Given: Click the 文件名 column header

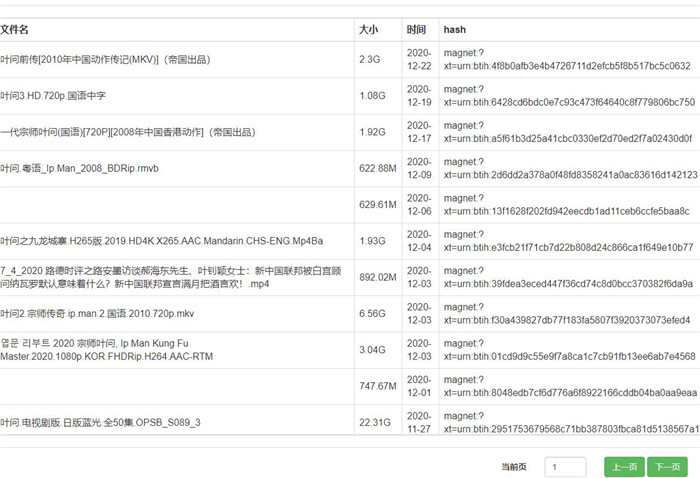Looking at the screenshot, I should 14,30.
